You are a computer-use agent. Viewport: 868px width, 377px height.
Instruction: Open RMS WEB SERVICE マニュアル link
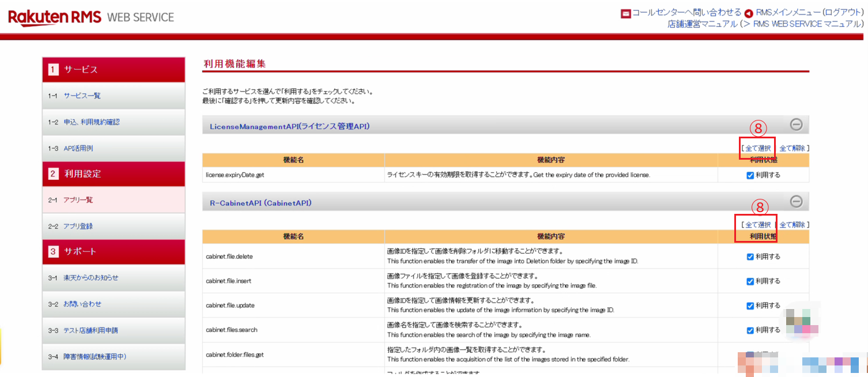806,24
